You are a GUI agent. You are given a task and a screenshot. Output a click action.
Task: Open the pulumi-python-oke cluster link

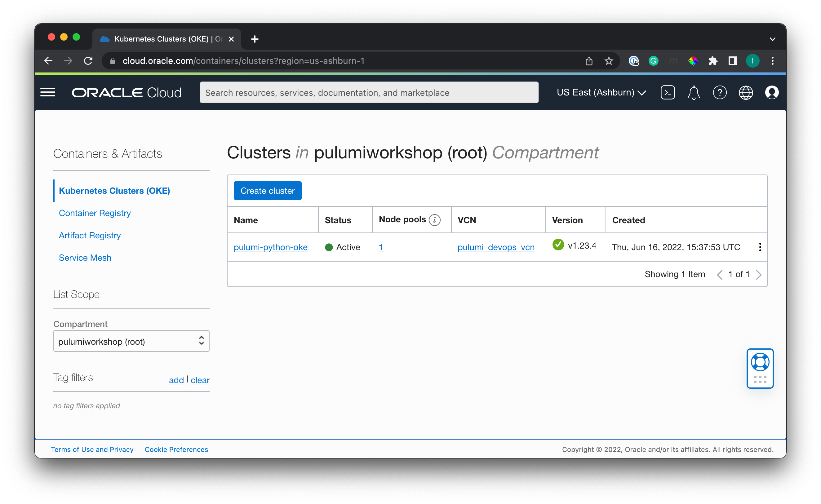(270, 247)
